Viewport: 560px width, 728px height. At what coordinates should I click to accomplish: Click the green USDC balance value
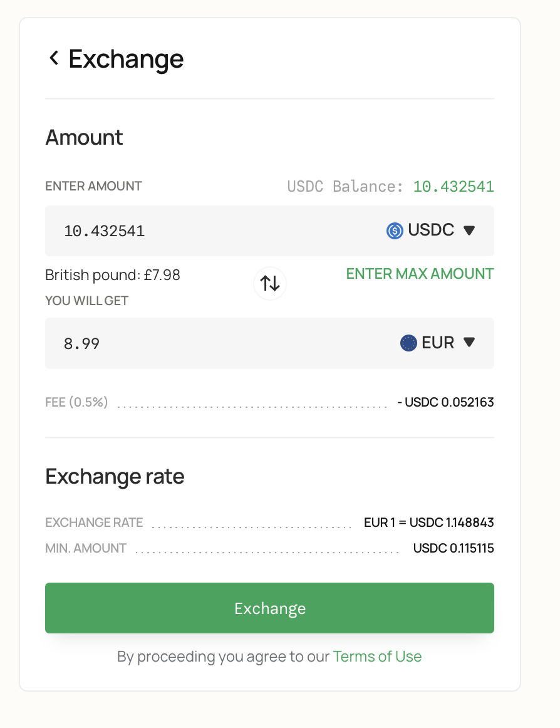coord(454,187)
